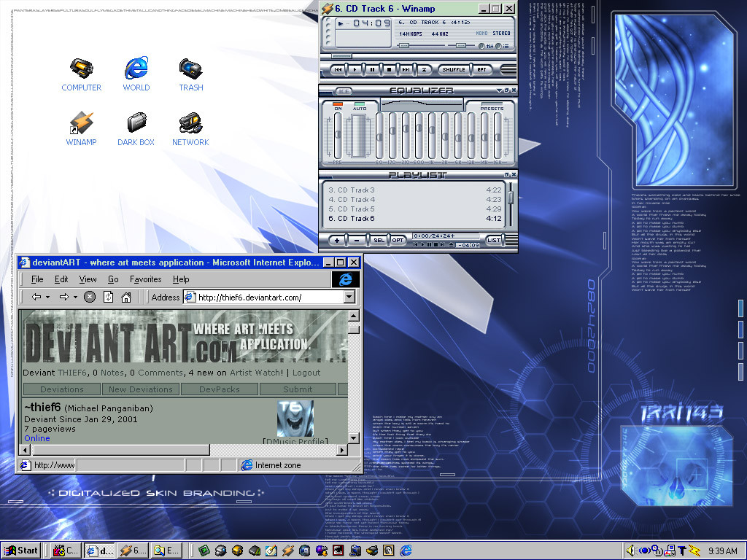Select the TRASH desktop icon
Image resolution: width=747 pixels, height=560 pixels.
[x=191, y=74]
